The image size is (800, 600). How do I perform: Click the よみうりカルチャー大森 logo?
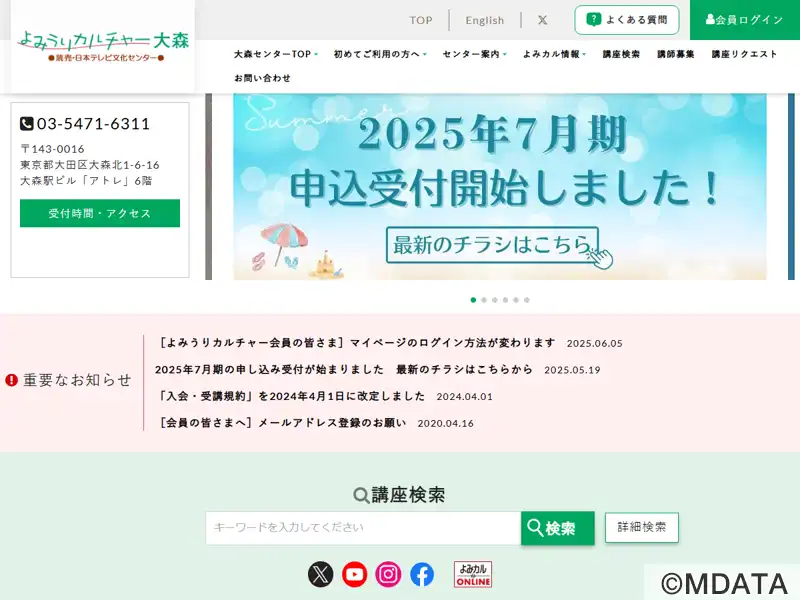[103, 46]
